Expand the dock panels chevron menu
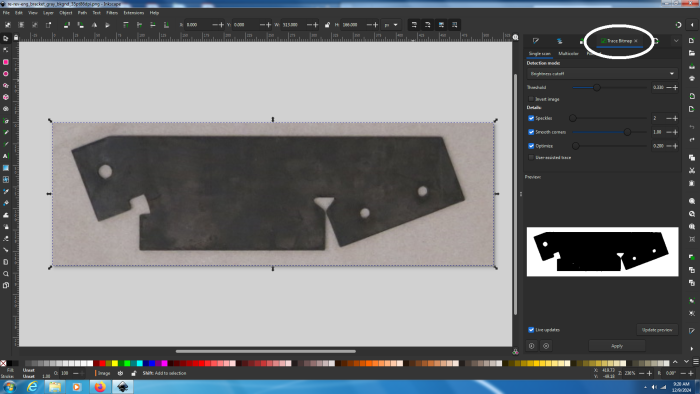The width and height of the screenshot is (700, 394). tap(676, 41)
